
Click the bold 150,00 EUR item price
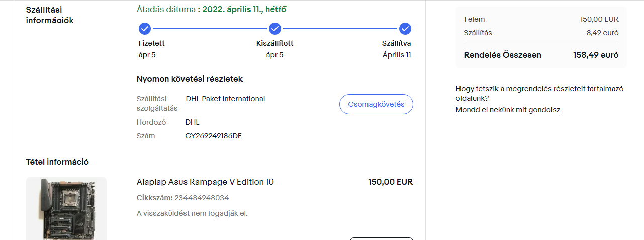pos(390,182)
